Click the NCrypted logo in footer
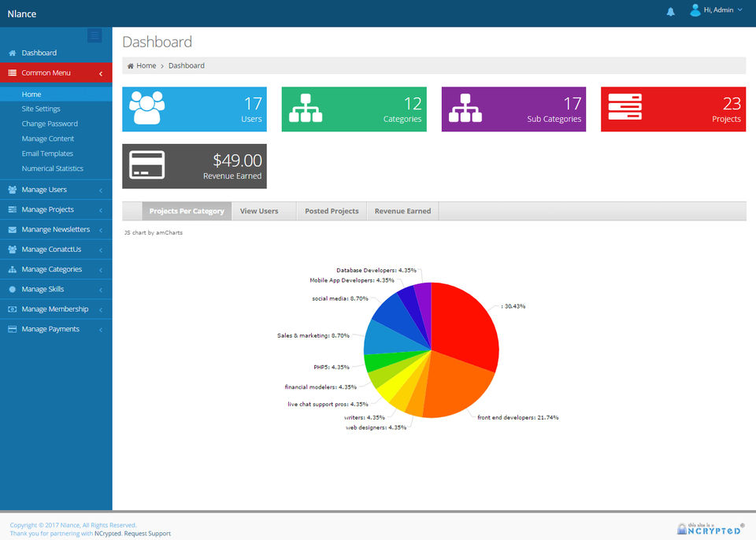Viewport: 756px width, 540px height. (710, 528)
